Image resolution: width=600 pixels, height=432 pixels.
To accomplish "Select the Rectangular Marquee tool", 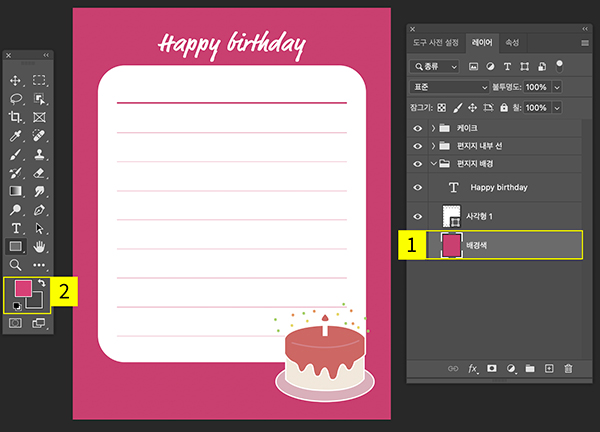I will click(x=39, y=80).
